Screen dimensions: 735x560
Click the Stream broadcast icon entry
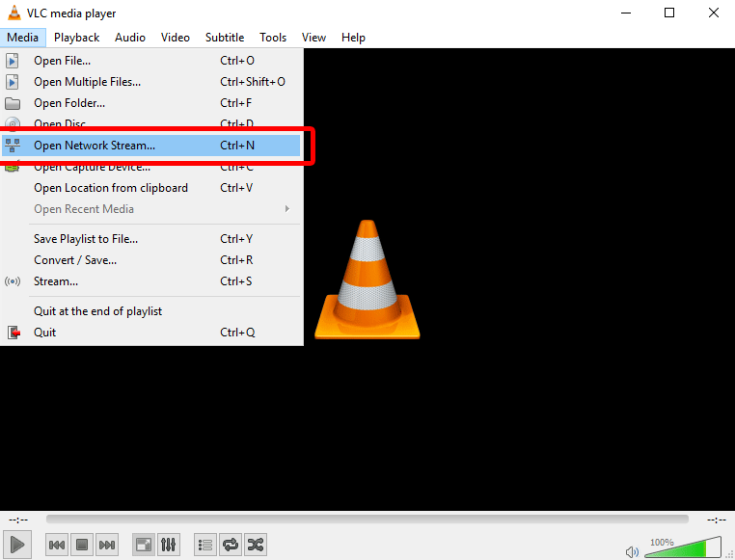pyautogui.click(x=56, y=281)
